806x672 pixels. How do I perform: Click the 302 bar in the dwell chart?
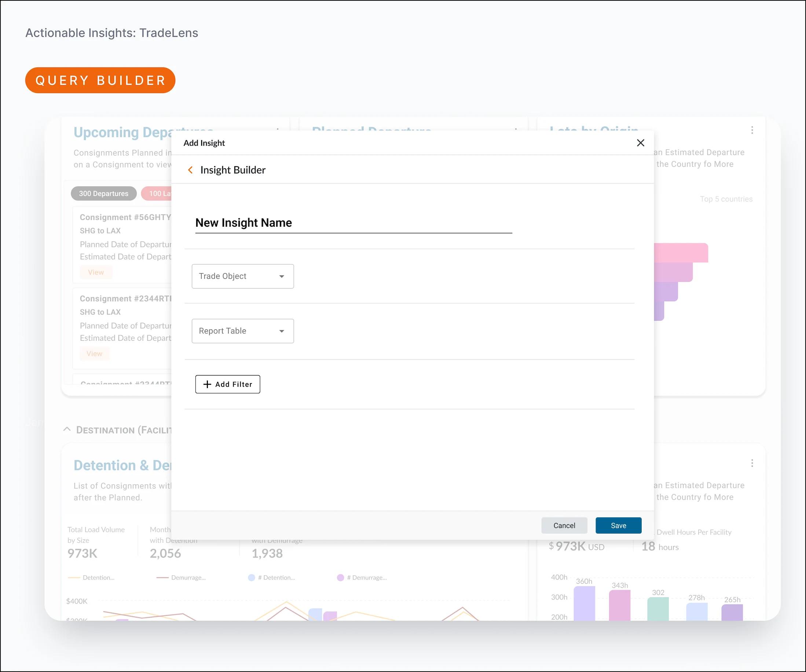658,609
